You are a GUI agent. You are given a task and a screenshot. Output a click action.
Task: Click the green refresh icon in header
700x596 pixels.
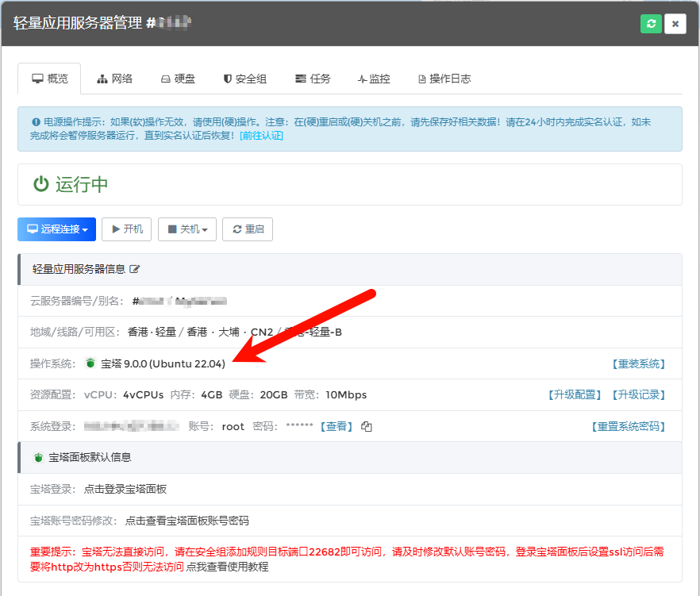click(651, 24)
